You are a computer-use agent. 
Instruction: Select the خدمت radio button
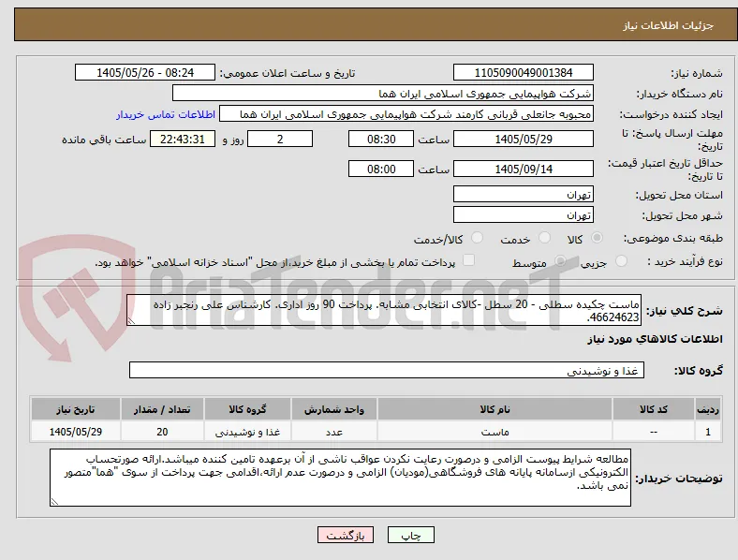tap(544, 238)
